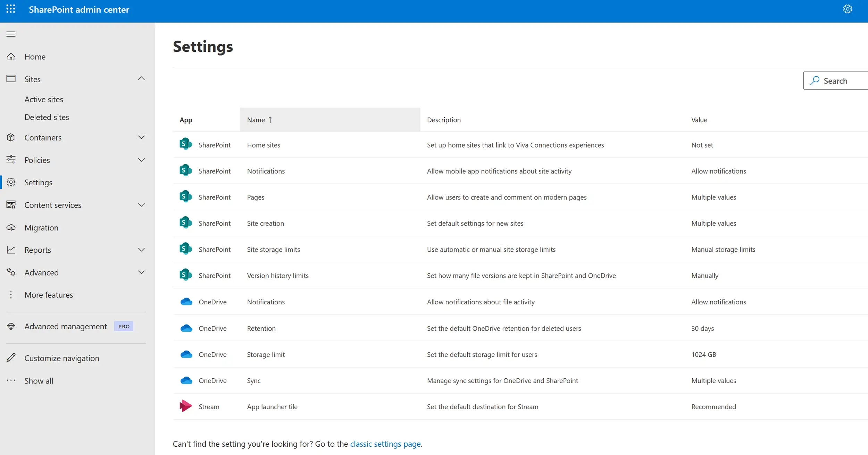Click 'Manual storage limits' value
This screenshot has width=868, height=455.
[x=723, y=250]
